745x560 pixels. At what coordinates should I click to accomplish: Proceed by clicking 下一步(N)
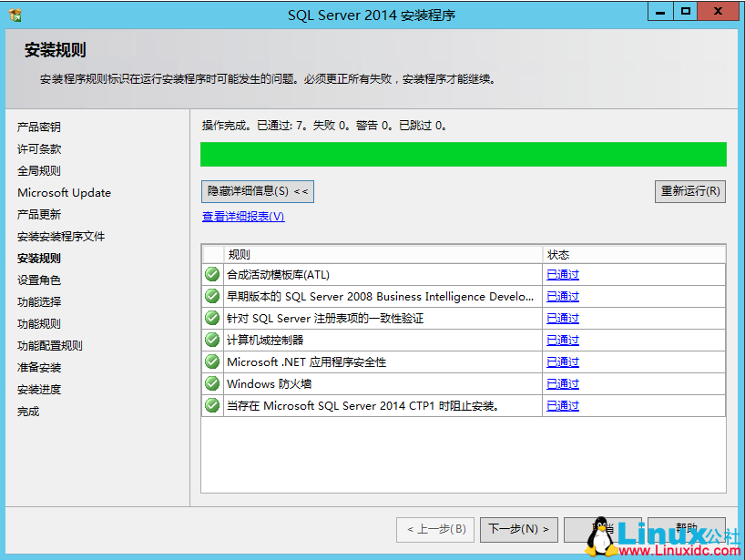coord(518,529)
